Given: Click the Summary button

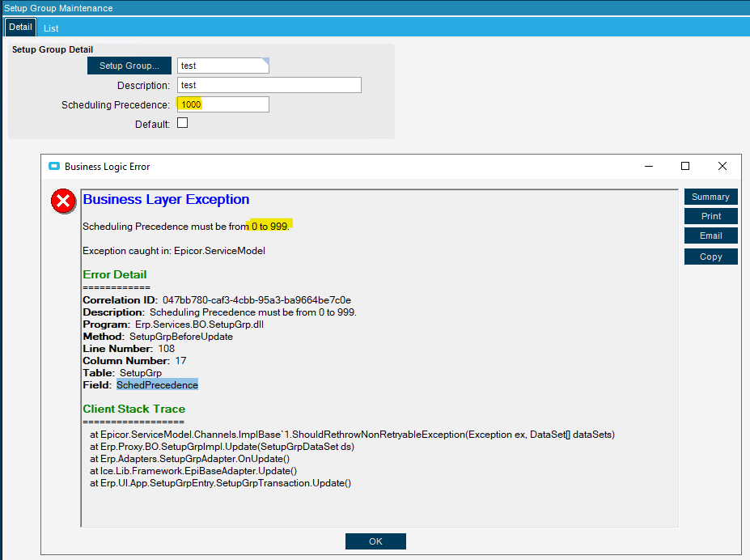Looking at the screenshot, I should (x=711, y=197).
